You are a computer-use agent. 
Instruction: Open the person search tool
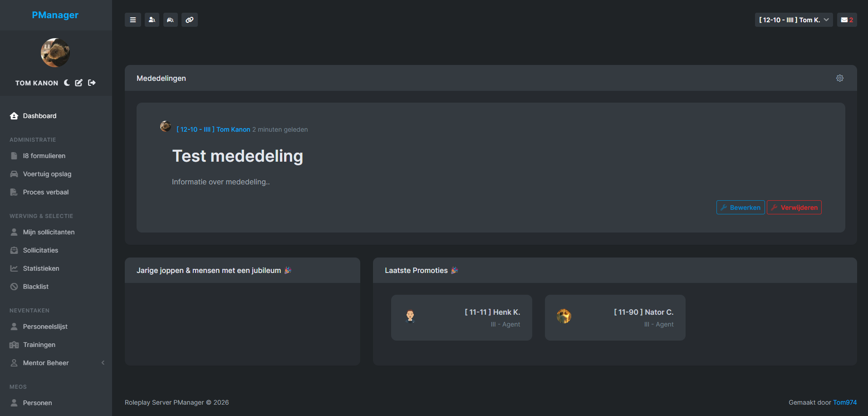click(152, 20)
